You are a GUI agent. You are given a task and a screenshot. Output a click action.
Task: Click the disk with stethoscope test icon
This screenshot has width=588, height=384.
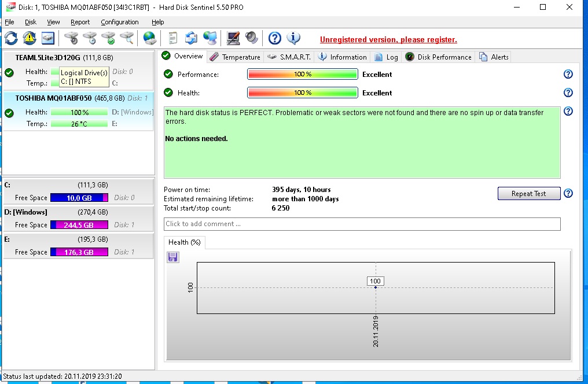71,38
